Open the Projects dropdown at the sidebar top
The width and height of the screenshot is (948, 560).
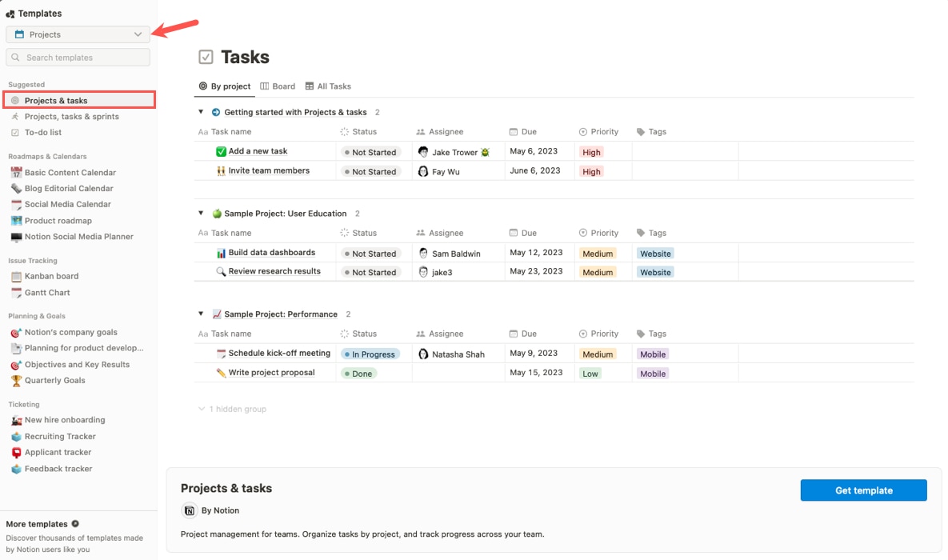pos(77,34)
